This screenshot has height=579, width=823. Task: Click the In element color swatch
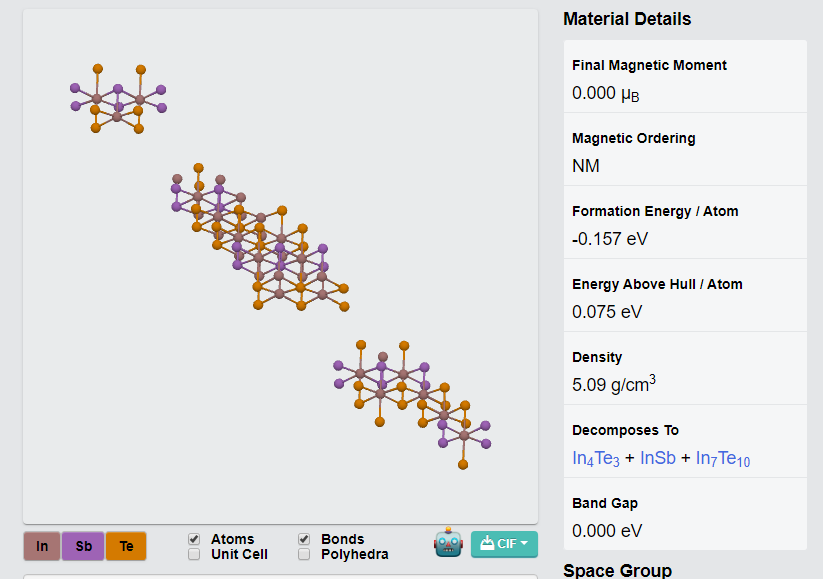(x=42, y=546)
